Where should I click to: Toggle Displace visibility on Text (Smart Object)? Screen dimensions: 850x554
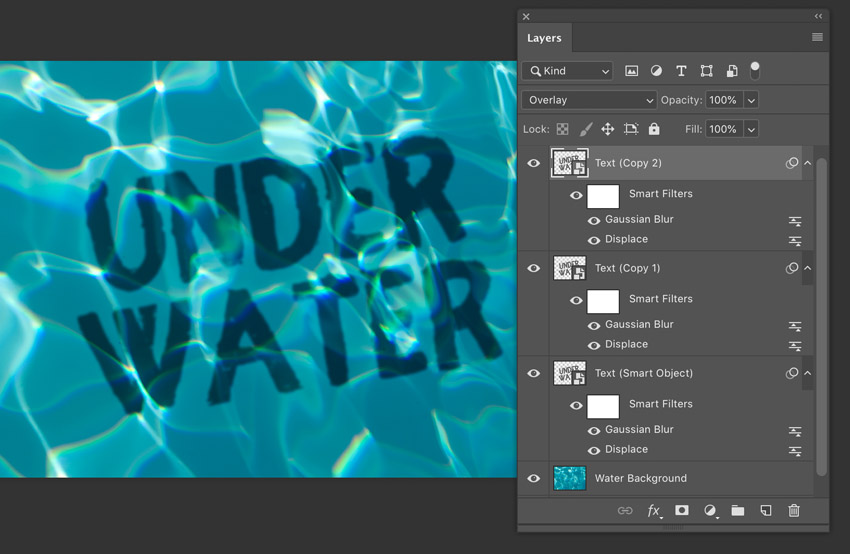pyautogui.click(x=594, y=450)
